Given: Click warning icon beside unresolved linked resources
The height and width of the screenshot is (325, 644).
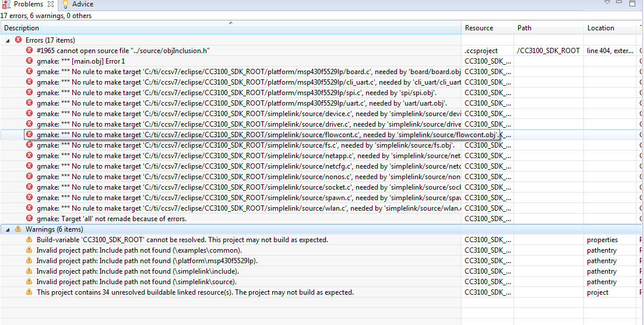Looking at the screenshot, I should 29,292.
